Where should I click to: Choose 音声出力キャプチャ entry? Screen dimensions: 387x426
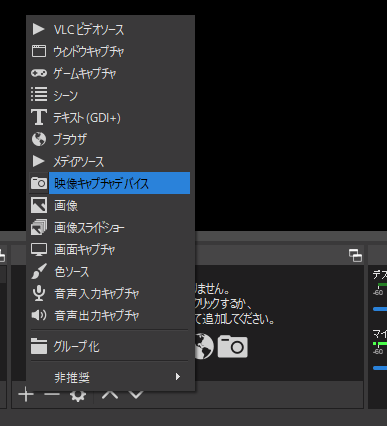110,315
